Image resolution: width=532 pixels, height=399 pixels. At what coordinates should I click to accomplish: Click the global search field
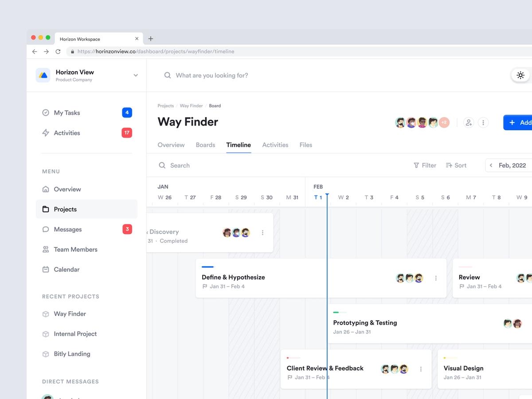pos(211,75)
